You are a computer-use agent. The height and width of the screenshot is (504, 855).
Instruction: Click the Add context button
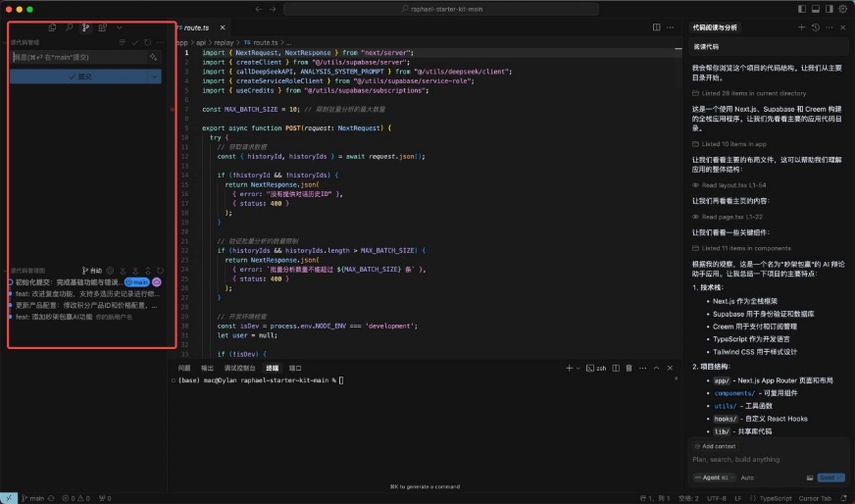(x=718, y=446)
